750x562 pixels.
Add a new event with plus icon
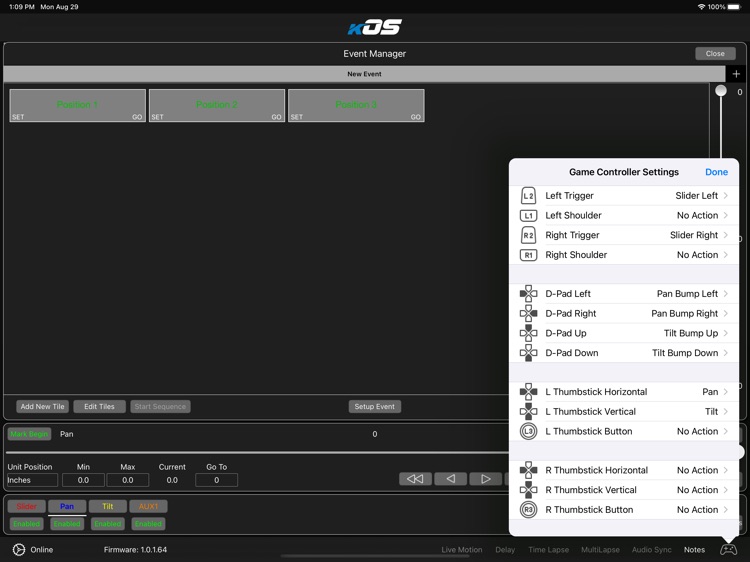[x=736, y=74]
